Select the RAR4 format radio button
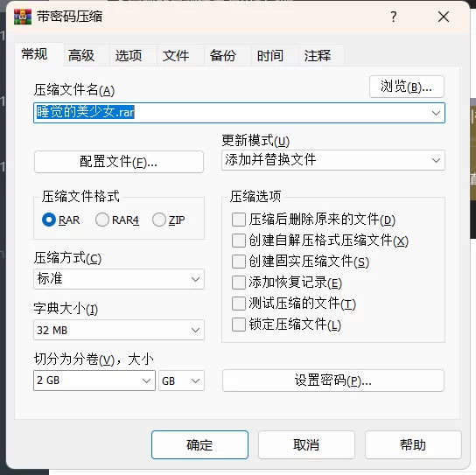The height and width of the screenshot is (475, 476). coord(102,220)
